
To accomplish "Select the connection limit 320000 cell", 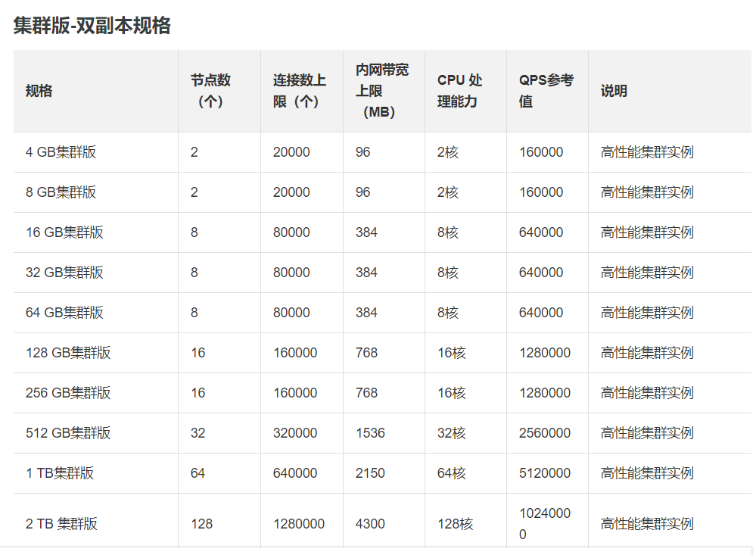I will point(295,432).
